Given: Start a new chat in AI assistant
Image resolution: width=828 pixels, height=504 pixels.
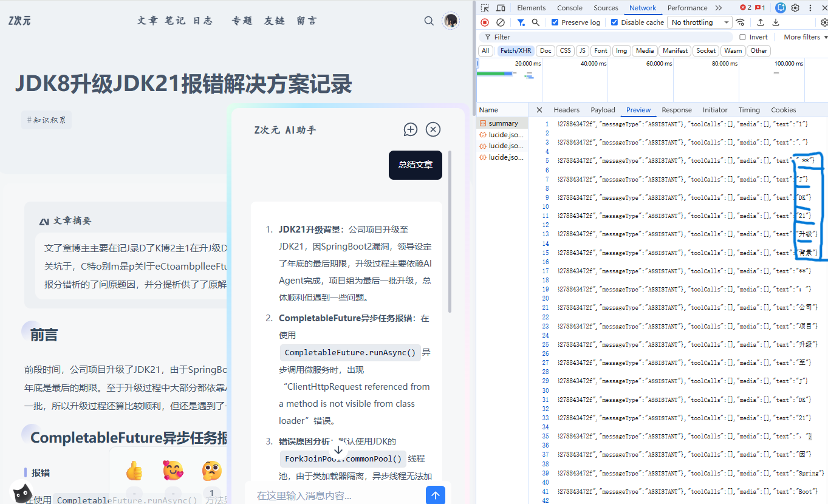Looking at the screenshot, I should (411, 129).
